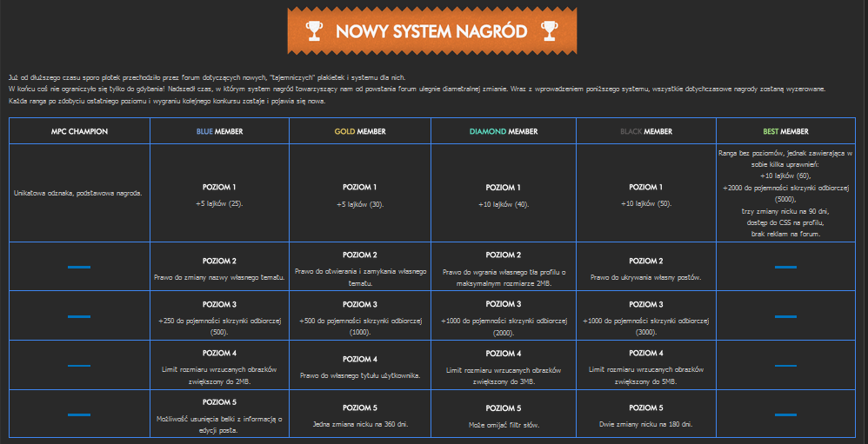Screen dimensions: 868x444
Task: Click "Limit rozmiaru wrzucanych obrazków zwiększony do 3MB."
Action: point(504,375)
